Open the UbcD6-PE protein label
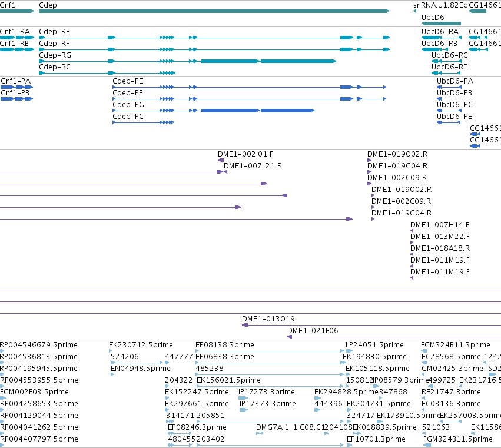Image resolution: width=501 pixels, height=448 pixels. pos(454,117)
